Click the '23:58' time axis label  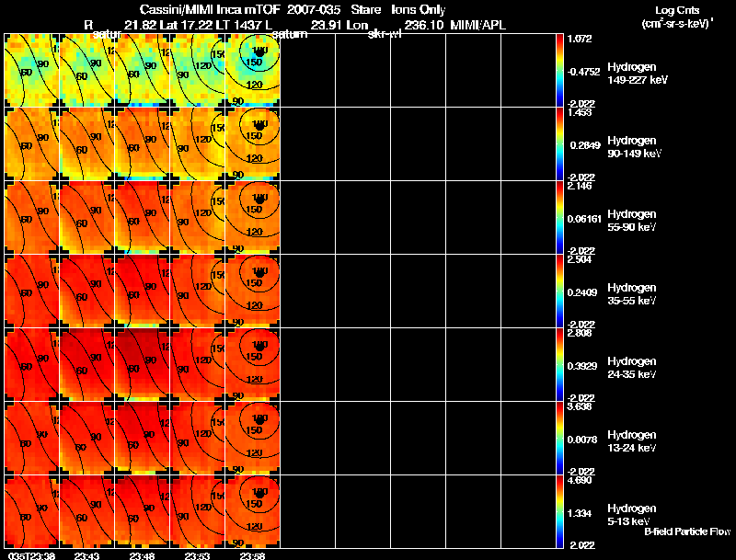[252, 555]
